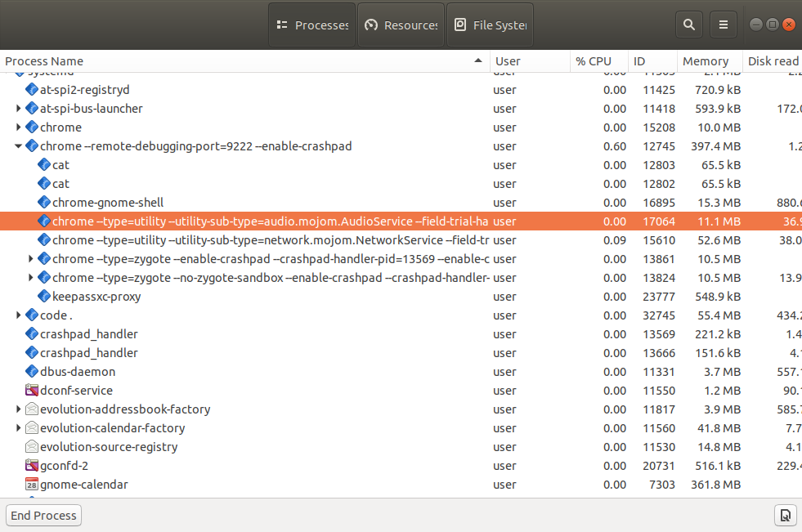Click the keepassxc-proxy process icon
Screen dimensions: 802x532
(x=44, y=297)
